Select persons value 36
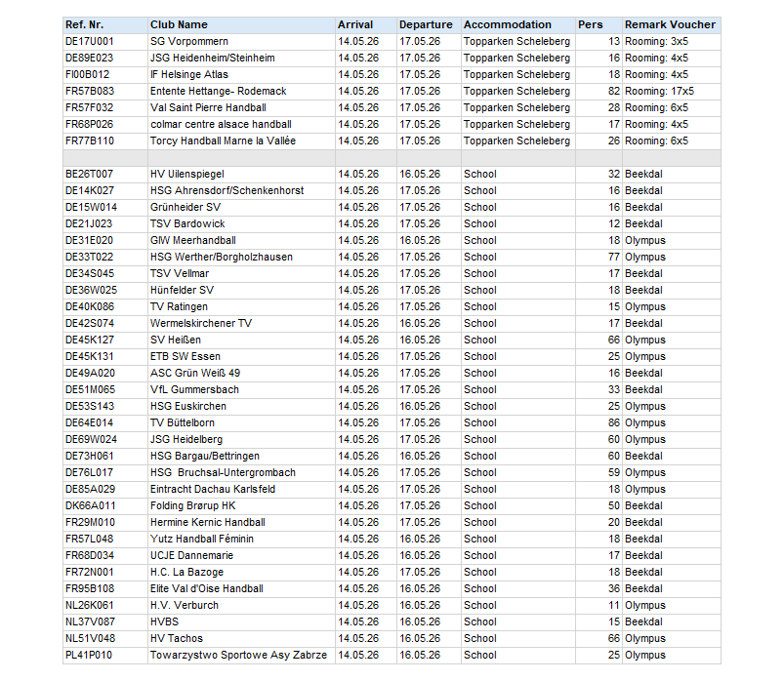The image size is (784, 681). pyautogui.click(x=598, y=588)
